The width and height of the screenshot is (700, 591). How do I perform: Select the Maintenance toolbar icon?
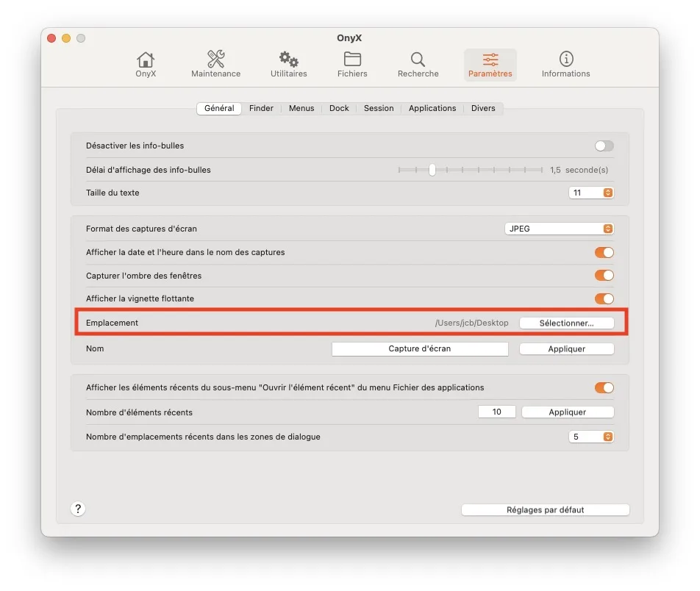pos(215,63)
